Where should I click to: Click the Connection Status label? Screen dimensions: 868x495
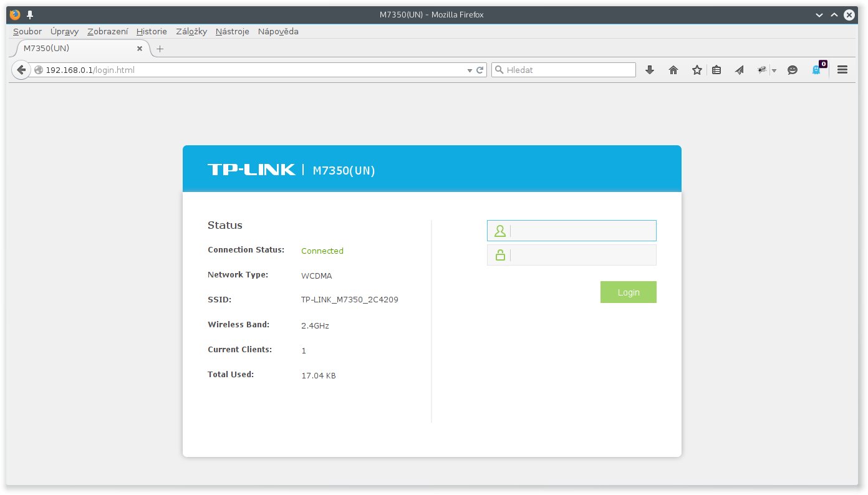(x=246, y=250)
